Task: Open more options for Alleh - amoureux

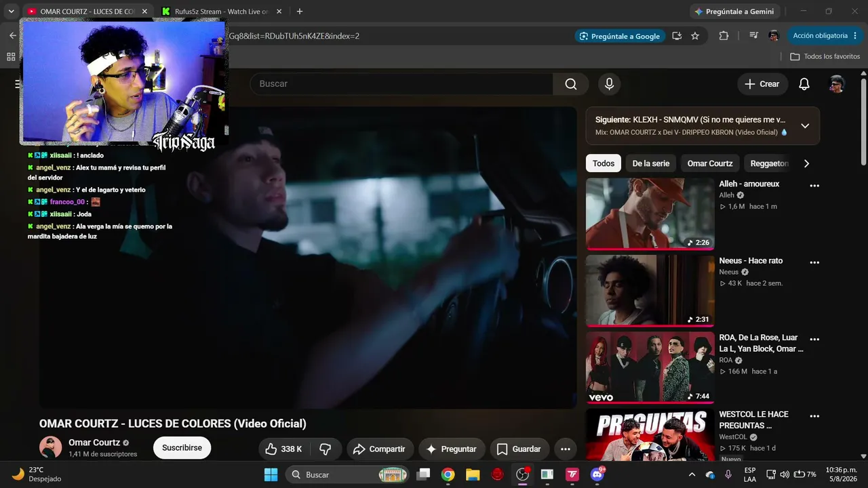Action: point(814,186)
